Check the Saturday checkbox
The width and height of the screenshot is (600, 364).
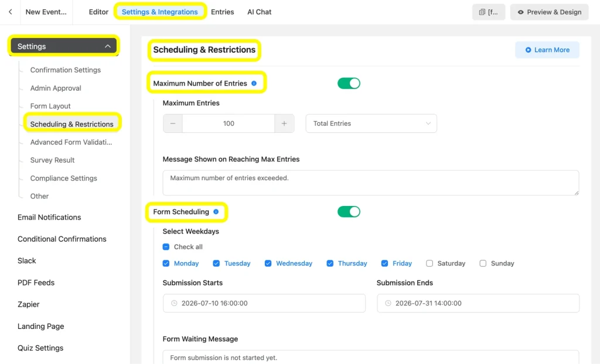tap(429, 263)
